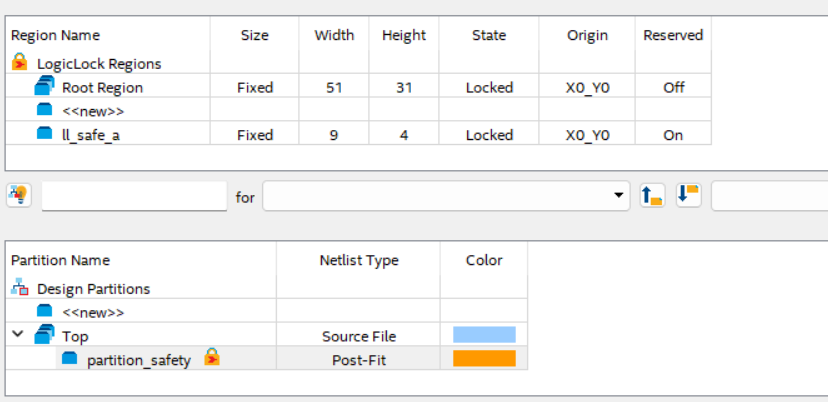Click the Root Region icon
Image resolution: width=828 pixels, height=402 pixels.
click(x=44, y=87)
